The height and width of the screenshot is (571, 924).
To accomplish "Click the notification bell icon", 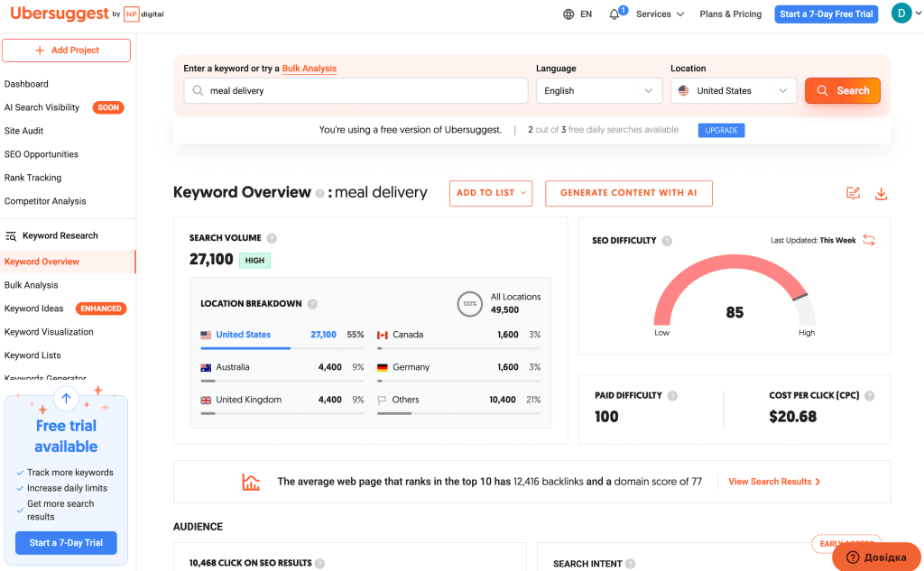I will tap(614, 14).
